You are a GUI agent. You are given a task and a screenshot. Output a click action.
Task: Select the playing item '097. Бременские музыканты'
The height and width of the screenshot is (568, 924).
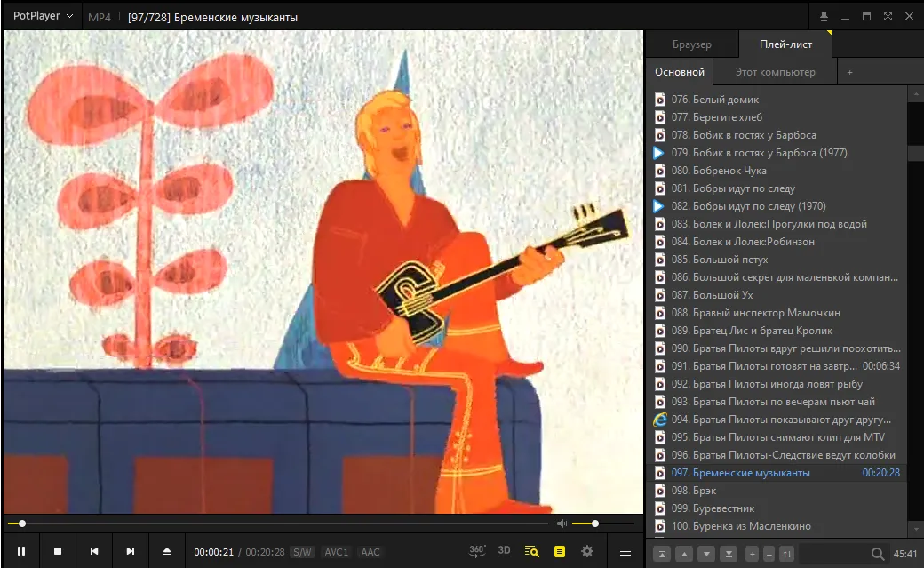[778, 473]
